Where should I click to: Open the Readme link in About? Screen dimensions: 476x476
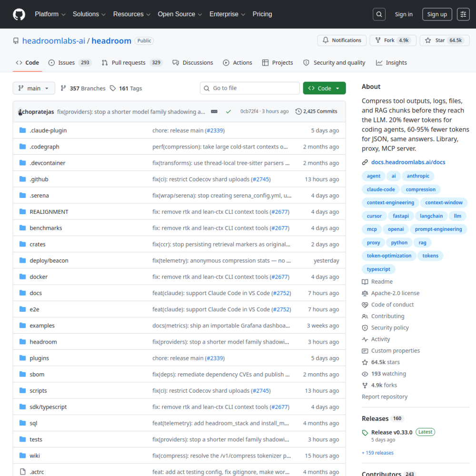point(377,282)
